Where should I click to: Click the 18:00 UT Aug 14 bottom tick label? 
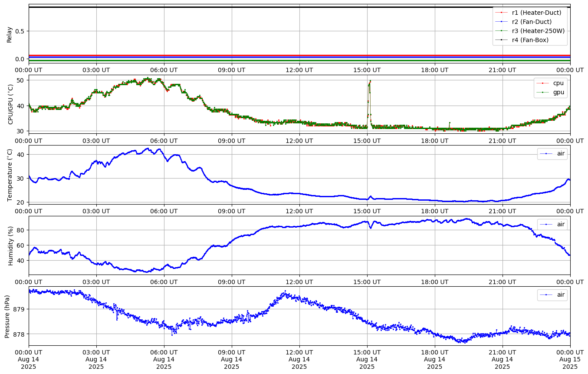point(435,359)
